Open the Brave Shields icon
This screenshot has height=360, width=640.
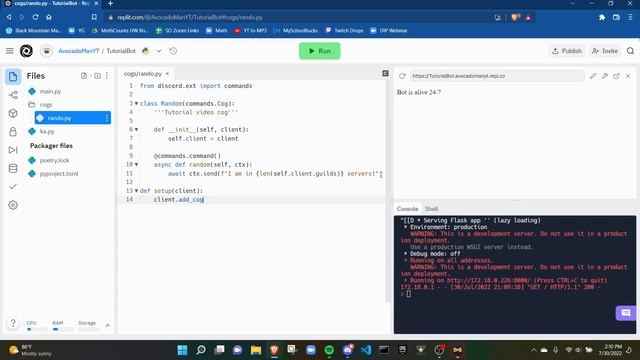coord(515,17)
